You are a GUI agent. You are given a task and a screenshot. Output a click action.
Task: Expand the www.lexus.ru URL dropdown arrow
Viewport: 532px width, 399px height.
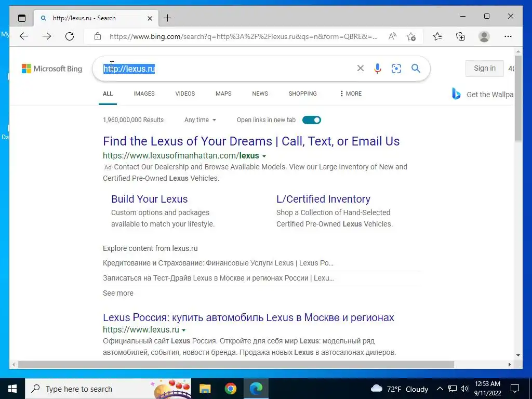[x=183, y=330]
